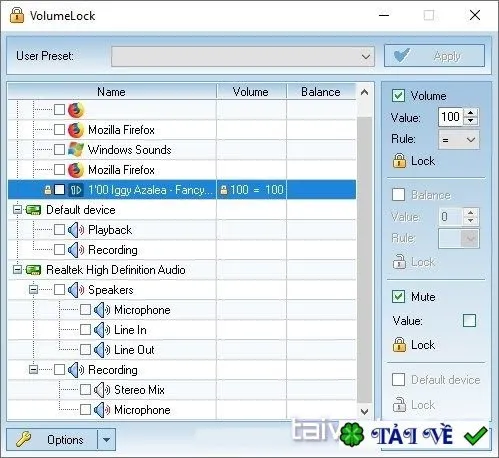Sort by the Balance column header
The image size is (499, 458).
pyautogui.click(x=321, y=92)
